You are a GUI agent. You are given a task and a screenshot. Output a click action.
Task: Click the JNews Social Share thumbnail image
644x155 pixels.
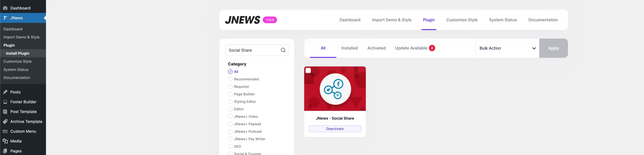pos(335,89)
